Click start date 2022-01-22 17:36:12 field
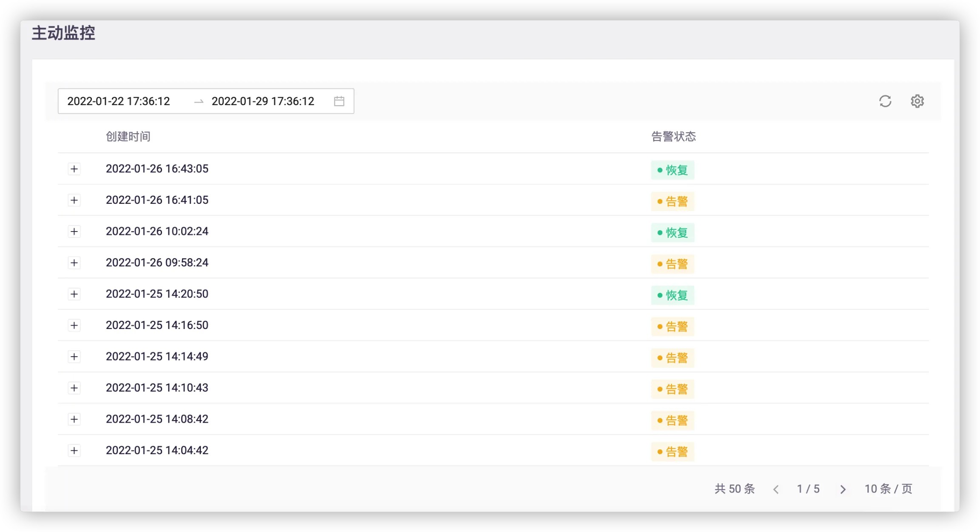Screen dimensions: 980x532 click(119, 101)
